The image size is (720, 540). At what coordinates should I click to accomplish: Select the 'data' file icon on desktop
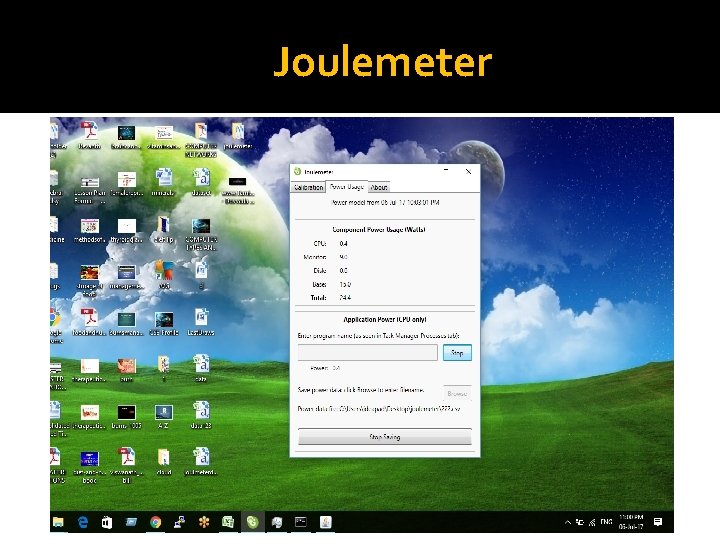[x=201, y=368]
